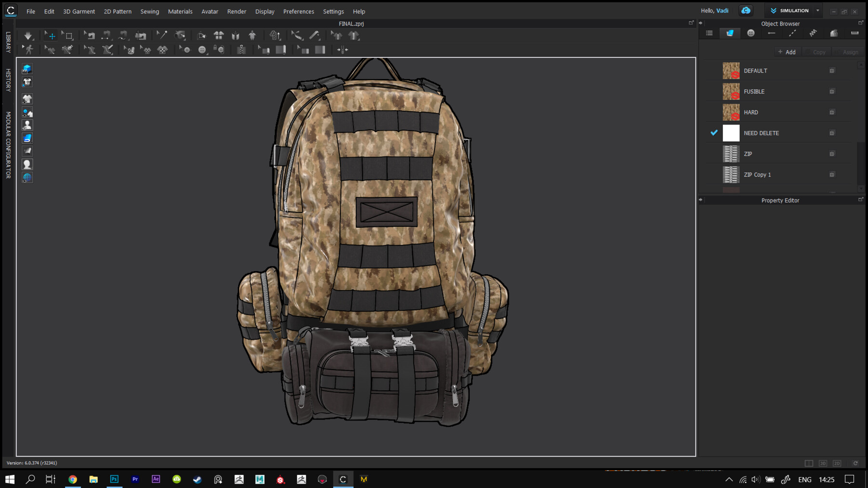Open the SIMULATION dropdown at top right

pyautogui.click(x=818, y=10)
